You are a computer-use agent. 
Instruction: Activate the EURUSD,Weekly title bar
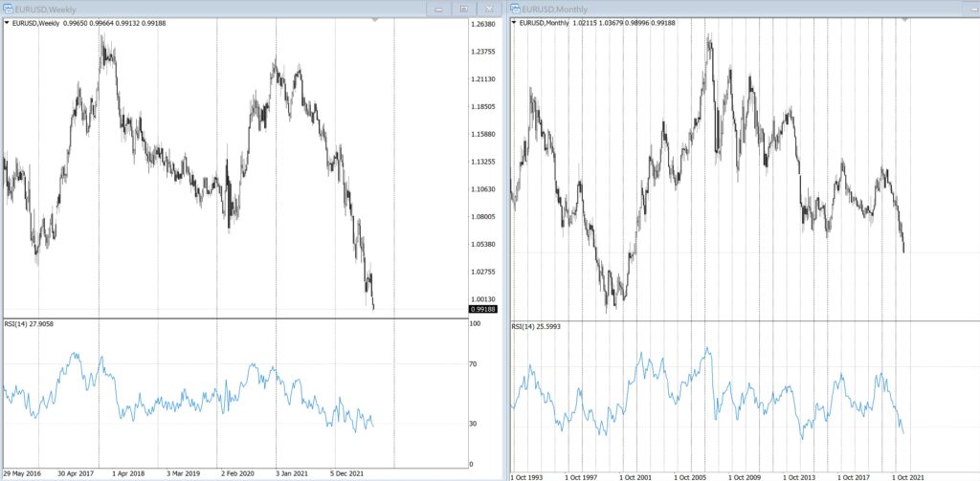191,9
